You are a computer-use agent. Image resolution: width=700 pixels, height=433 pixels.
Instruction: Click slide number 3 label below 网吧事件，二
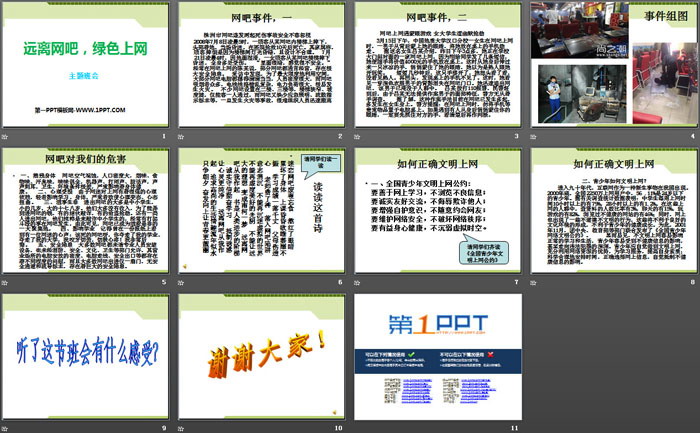517,136
